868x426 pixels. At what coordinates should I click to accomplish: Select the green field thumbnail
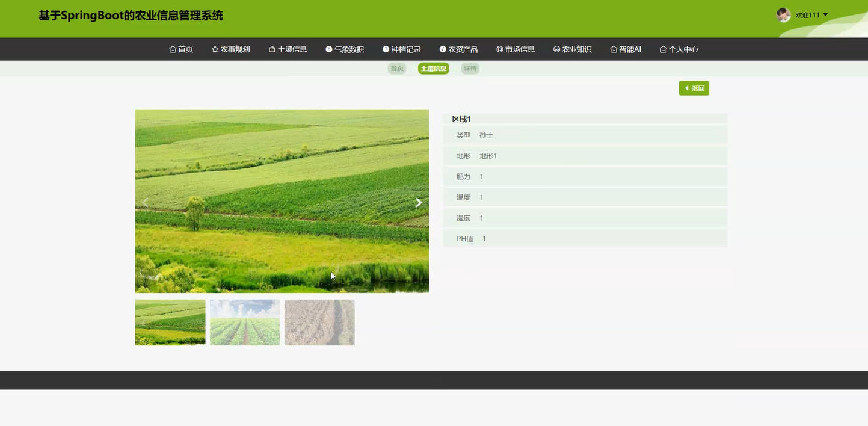(170, 323)
